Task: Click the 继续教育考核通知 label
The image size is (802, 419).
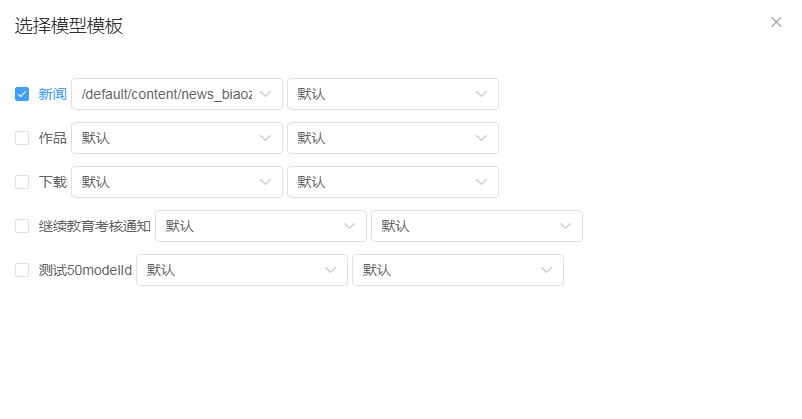Action: [x=94, y=226]
